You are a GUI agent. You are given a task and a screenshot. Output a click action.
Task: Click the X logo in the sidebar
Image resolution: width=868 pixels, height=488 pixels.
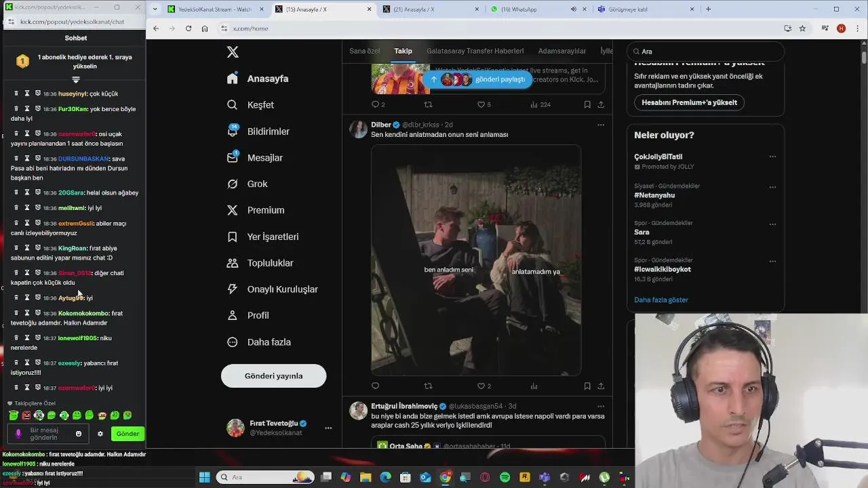click(233, 52)
